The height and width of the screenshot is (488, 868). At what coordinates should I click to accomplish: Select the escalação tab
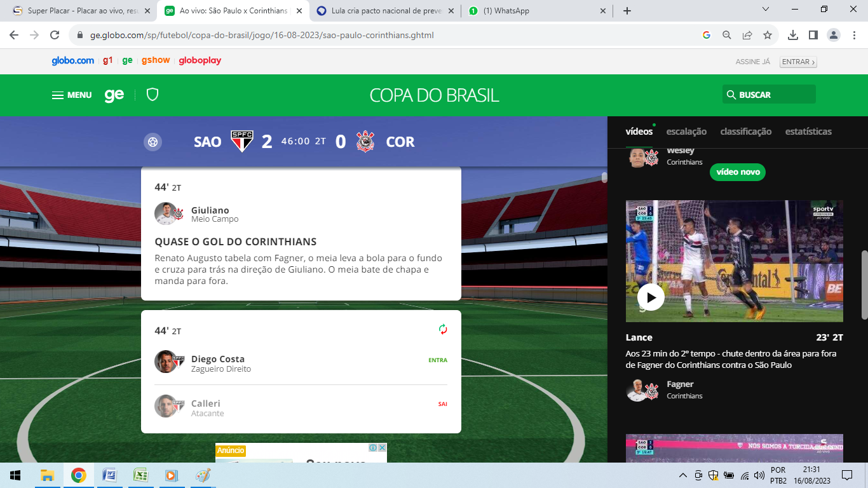686,132
